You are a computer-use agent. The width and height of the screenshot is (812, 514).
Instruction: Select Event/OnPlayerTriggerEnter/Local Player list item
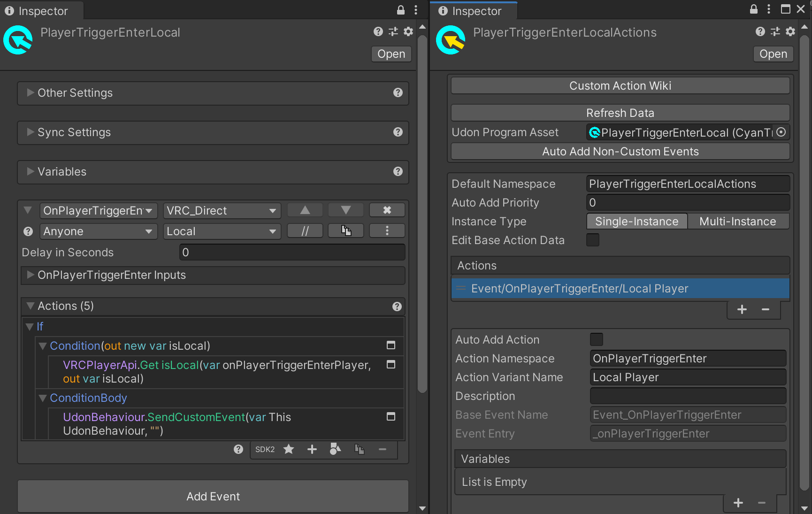pyautogui.click(x=620, y=289)
